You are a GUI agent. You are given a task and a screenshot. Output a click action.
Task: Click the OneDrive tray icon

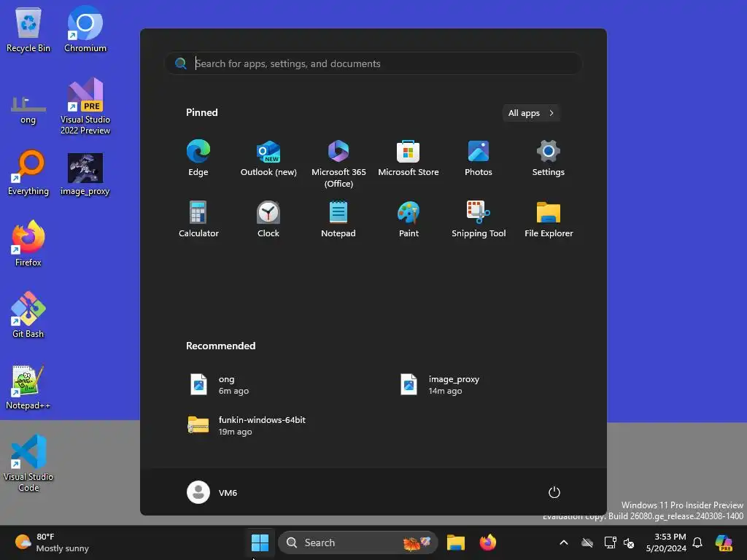587,542
